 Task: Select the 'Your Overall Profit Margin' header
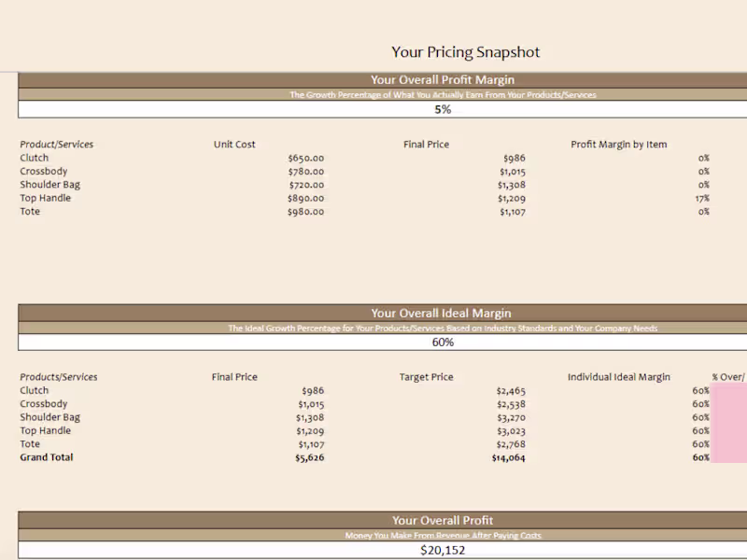click(443, 80)
